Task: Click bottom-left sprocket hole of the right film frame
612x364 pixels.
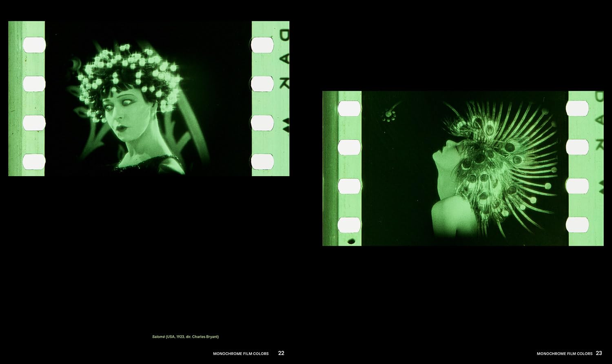Action: [x=349, y=225]
